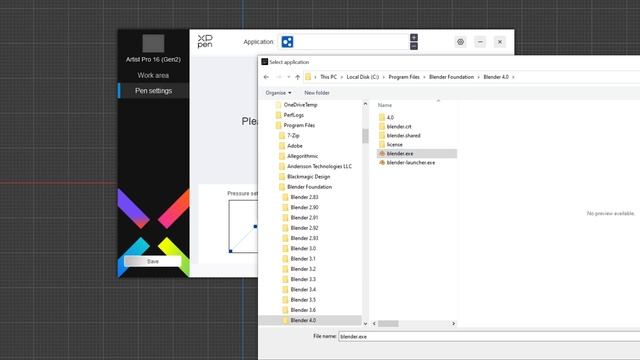Click New folder button

(317, 93)
